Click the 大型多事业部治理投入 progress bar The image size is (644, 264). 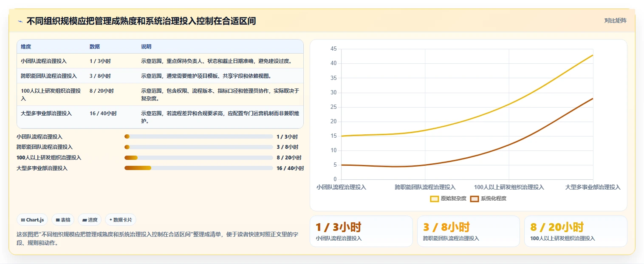(198, 168)
